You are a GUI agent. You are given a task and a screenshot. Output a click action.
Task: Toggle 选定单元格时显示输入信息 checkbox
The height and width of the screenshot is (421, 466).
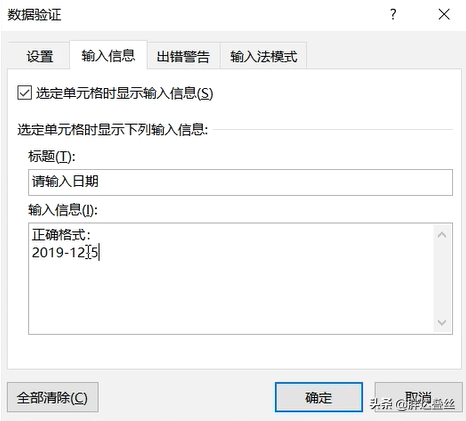pos(25,93)
